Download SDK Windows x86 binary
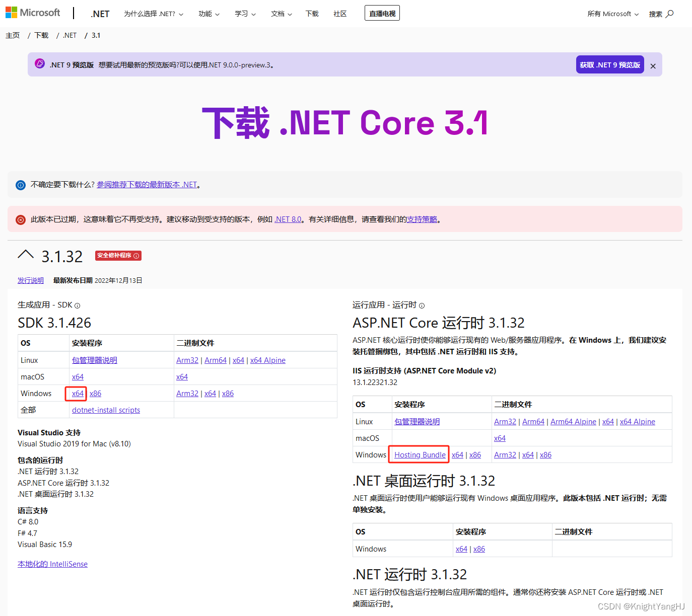The height and width of the screenshot is (616, 692). [x=228, y=394]
